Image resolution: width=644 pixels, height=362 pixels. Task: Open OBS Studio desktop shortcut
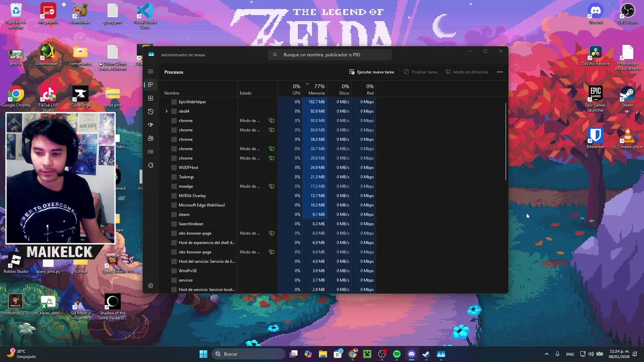pyautogui.click(x=627, y=14)
